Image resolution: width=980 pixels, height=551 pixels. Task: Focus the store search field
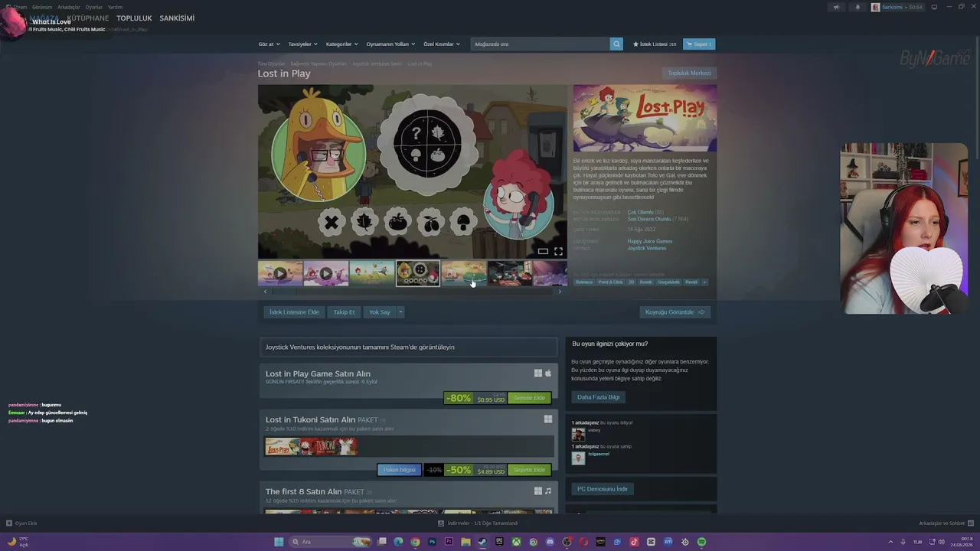pyautogui.click(x=541, y=44)
